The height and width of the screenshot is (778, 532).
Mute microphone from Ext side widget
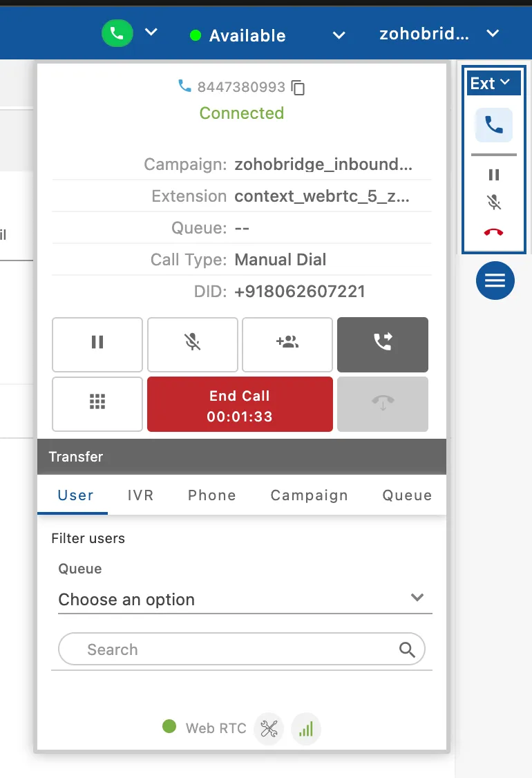pyautogui.click(x=494, y=202)
